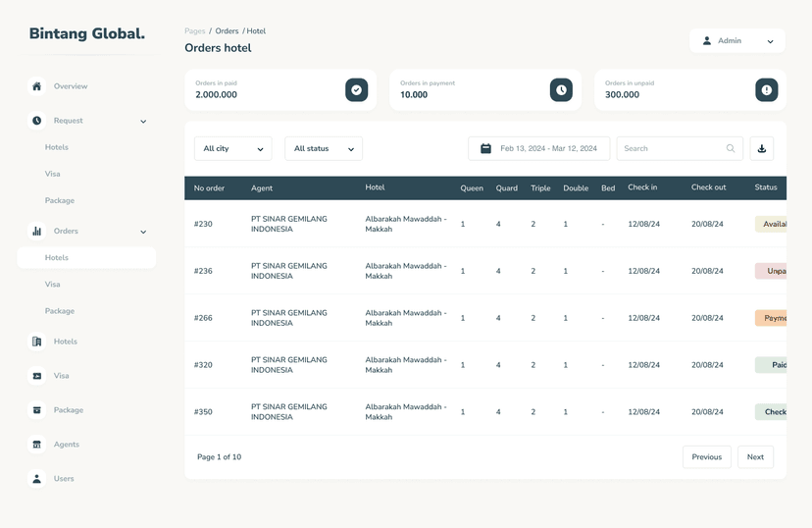Click the Check out column header
The height and width of the screenshot is (528, 812).
(708, 187)
